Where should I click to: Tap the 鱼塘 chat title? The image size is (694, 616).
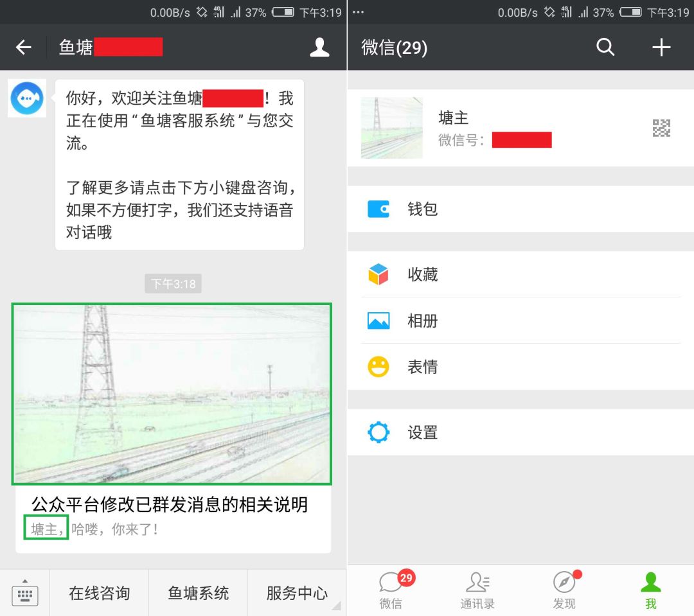[76, 48]
